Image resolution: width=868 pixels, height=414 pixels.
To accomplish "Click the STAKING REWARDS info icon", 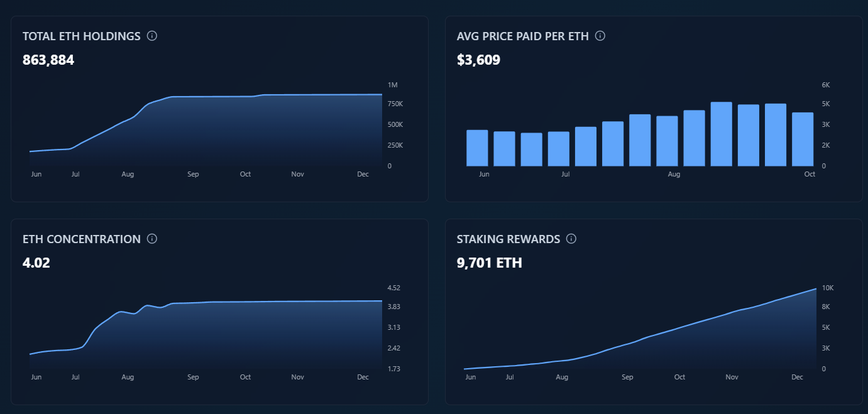I will [571, 239].
